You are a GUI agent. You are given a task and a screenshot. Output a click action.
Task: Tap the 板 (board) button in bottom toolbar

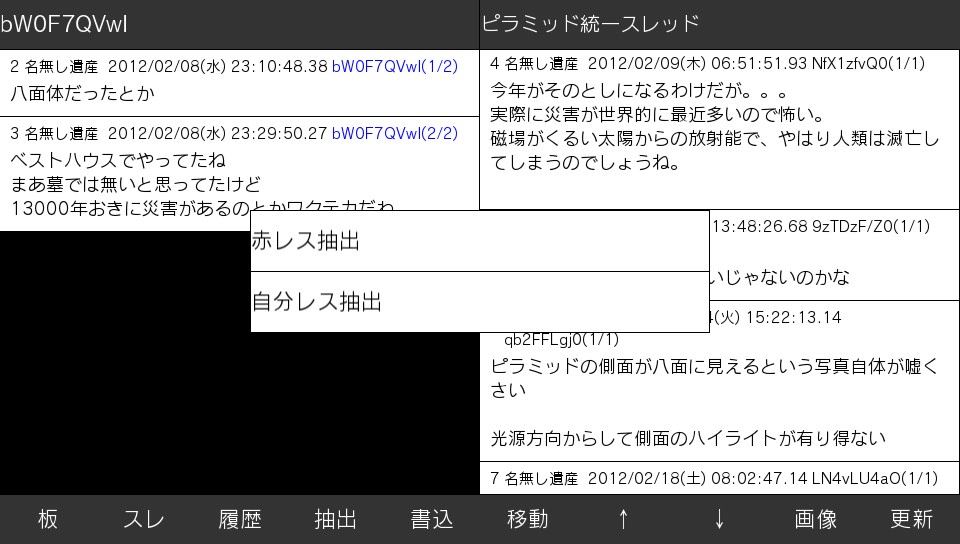(48, 519)
